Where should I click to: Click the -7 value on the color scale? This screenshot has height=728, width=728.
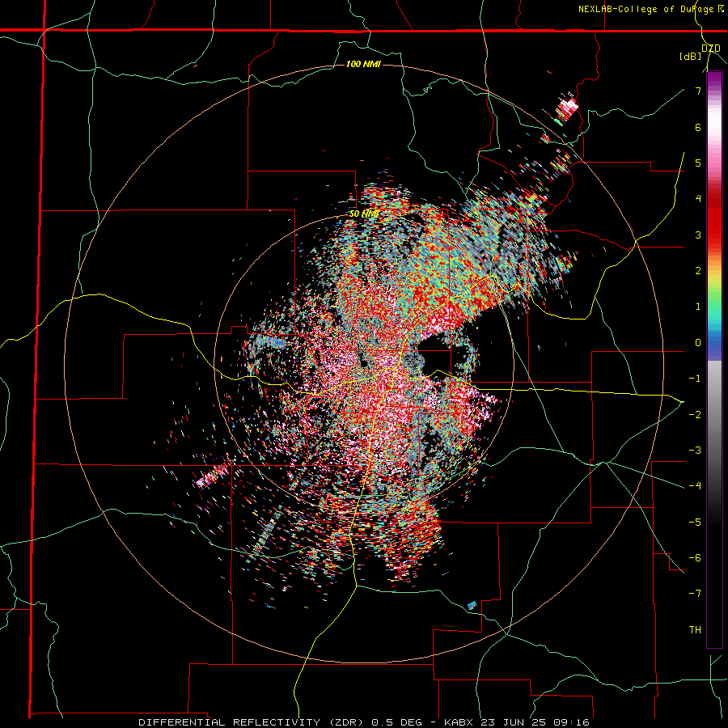pos(695,594)
